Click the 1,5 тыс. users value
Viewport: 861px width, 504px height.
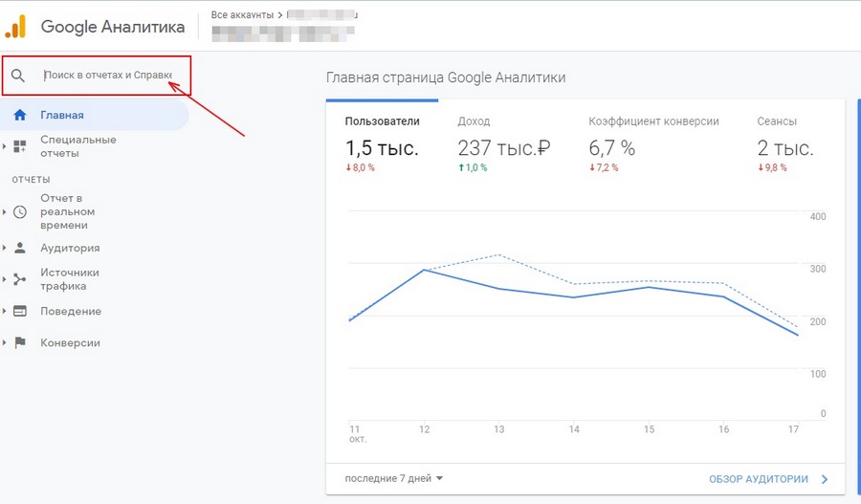[382, 147]
